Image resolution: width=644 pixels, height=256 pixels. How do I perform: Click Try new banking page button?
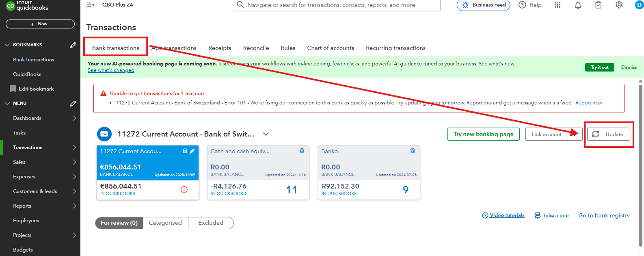[484, 134]
